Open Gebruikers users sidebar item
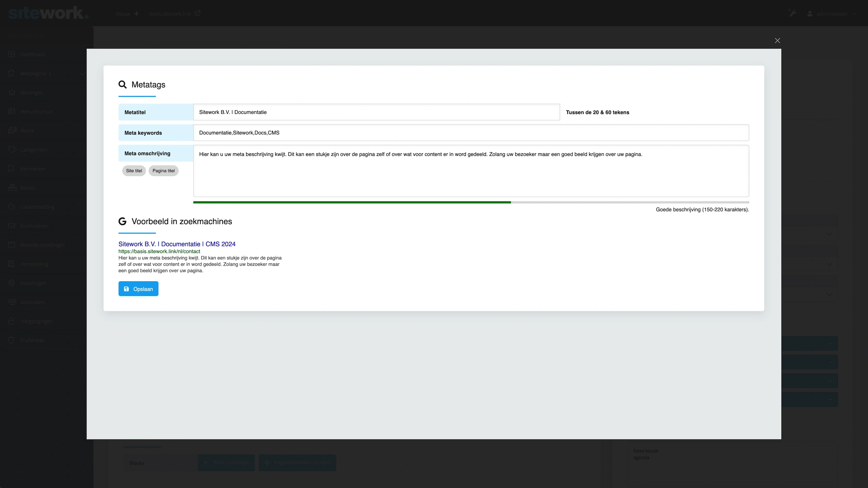Viewport: 868px width, 488px height. tap(32, 302)
